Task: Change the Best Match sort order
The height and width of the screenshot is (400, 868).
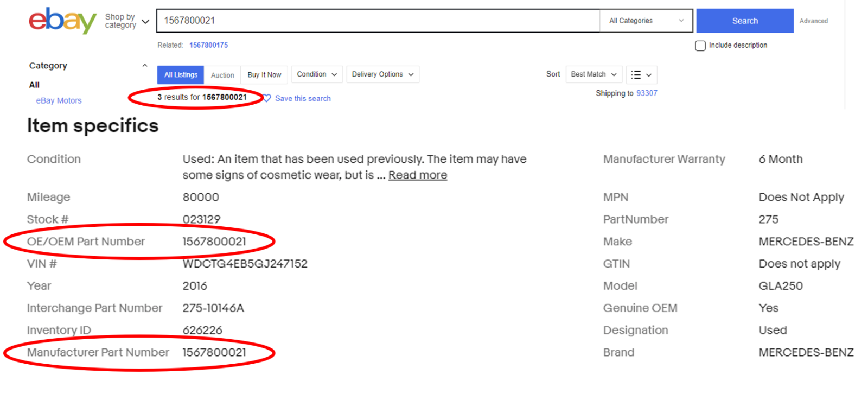Action: 593,74
